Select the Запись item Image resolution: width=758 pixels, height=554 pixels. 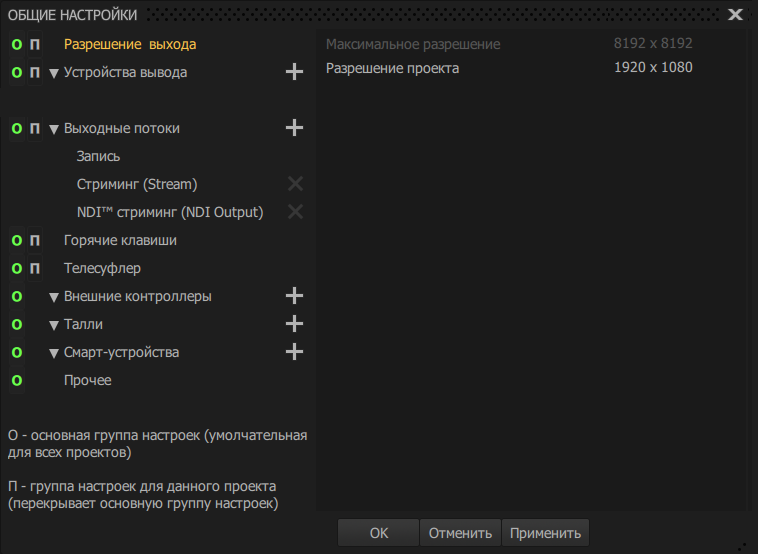tap(98, 156)
